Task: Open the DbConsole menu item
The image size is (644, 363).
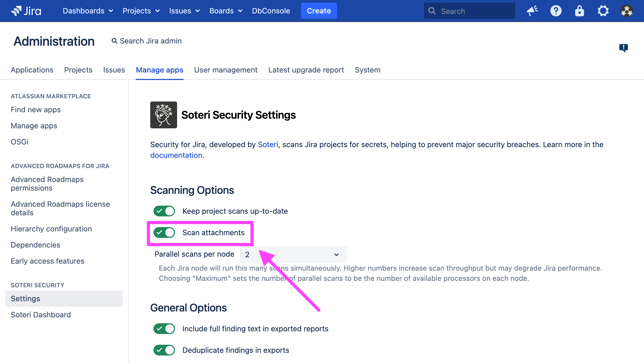Action: tap(271, 11)
